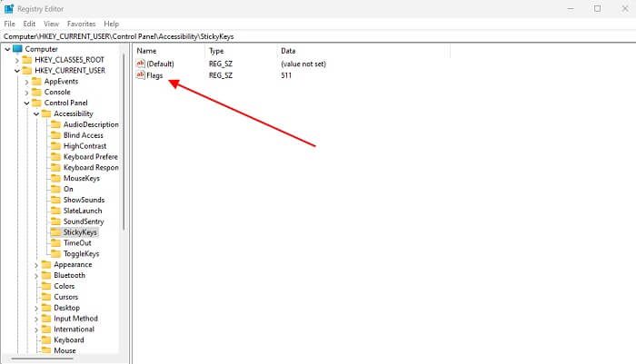Collapse the Accessibility key
The width and height of the screenshot is (636, 364).
(x=36, y=114)
